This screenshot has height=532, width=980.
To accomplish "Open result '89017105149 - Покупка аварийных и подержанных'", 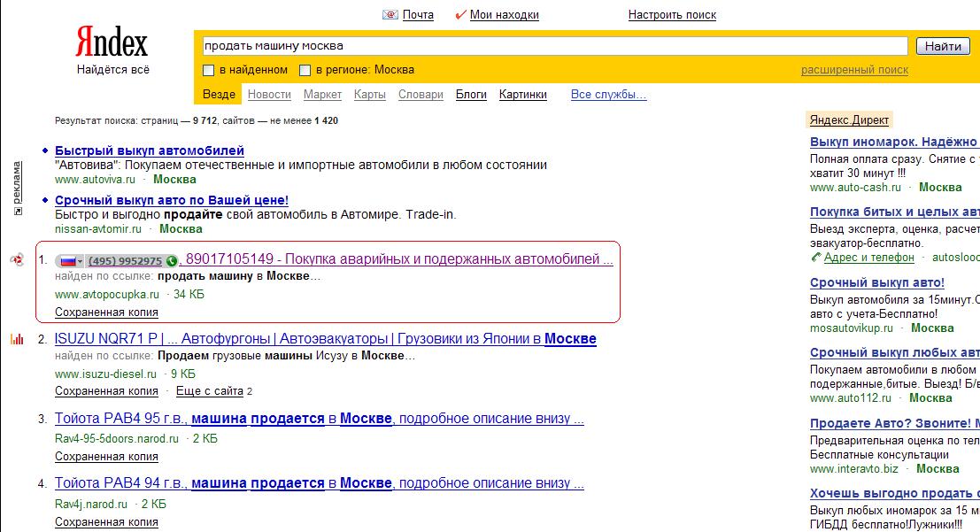I will 399,258.
